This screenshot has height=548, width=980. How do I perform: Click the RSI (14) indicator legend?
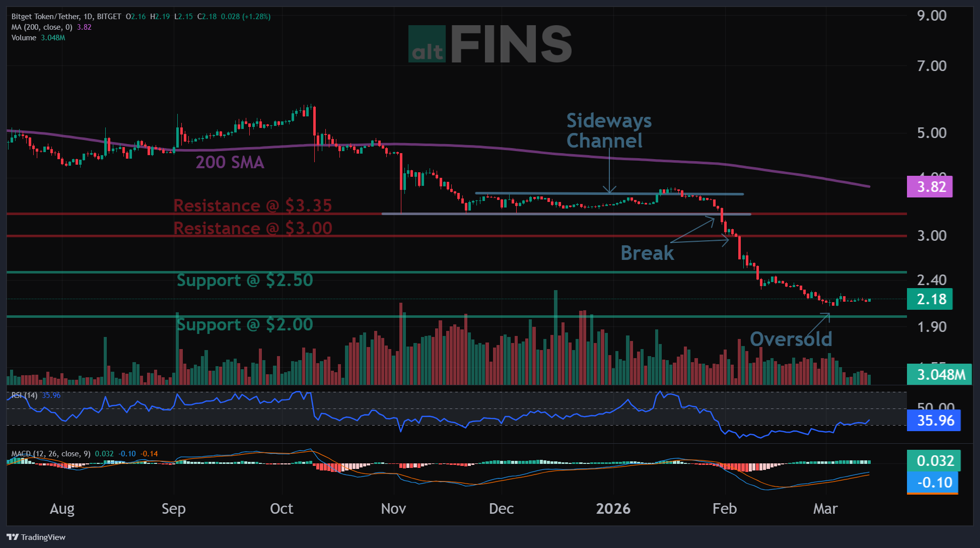click(x=24, y=395)
